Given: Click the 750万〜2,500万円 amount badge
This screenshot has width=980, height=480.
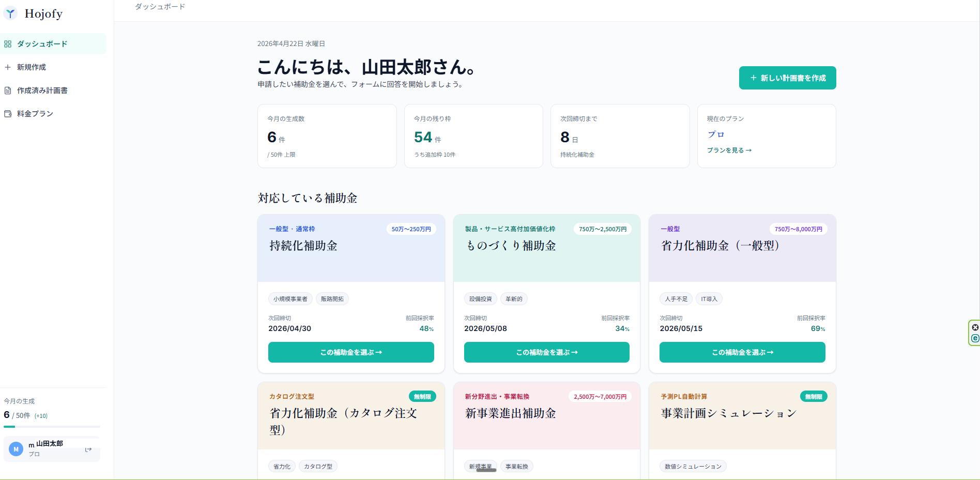Looking at the screenshot, I should coord(603,229).
